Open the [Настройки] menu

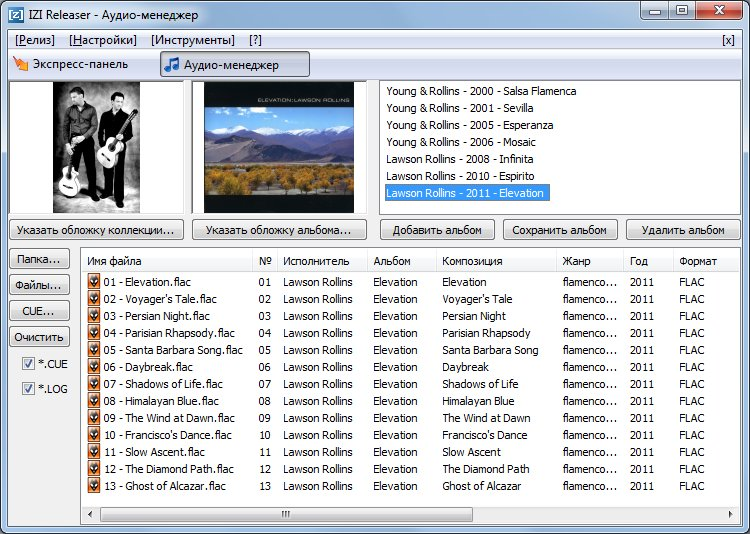[x=103, y=40]
